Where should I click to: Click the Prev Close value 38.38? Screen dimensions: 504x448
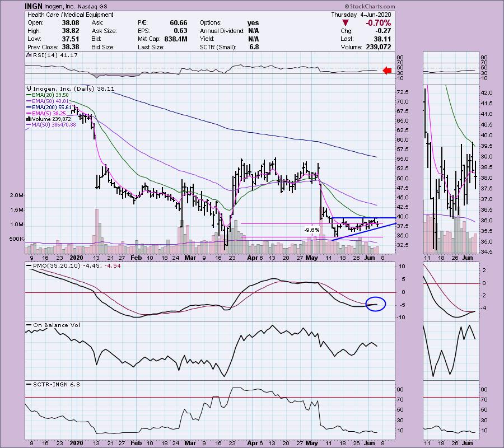click(71, 47)
